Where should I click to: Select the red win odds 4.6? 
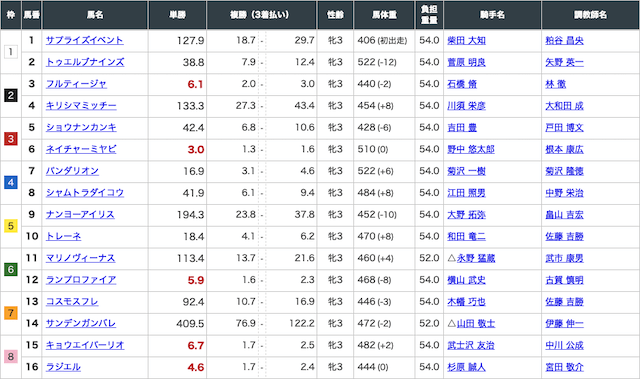pyautogui.click(x=196, y=367)
